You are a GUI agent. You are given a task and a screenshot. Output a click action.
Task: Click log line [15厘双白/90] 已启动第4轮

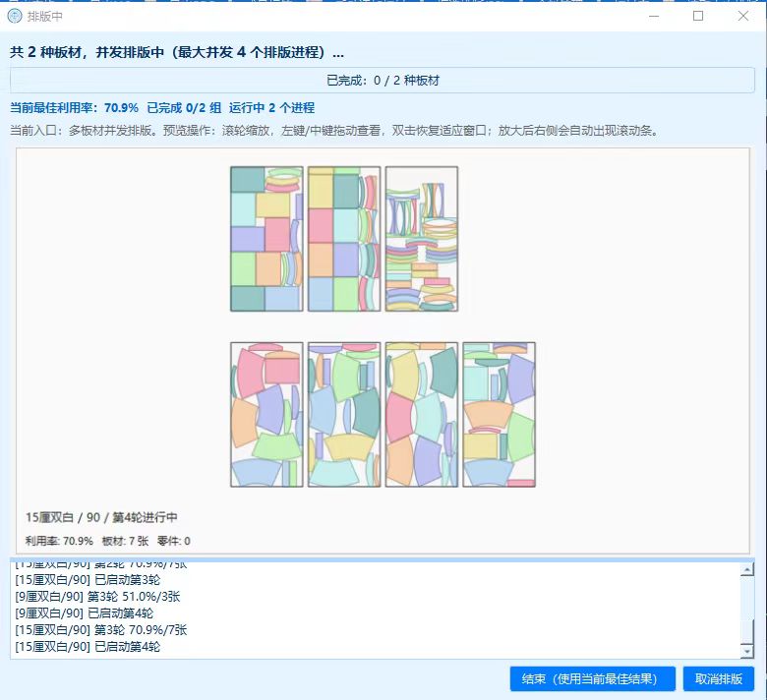88,647
